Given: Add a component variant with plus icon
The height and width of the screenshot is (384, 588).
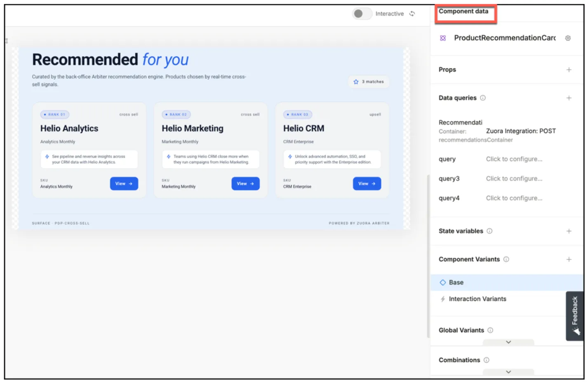Looking at the screenshot, I should tap(569, 260).
